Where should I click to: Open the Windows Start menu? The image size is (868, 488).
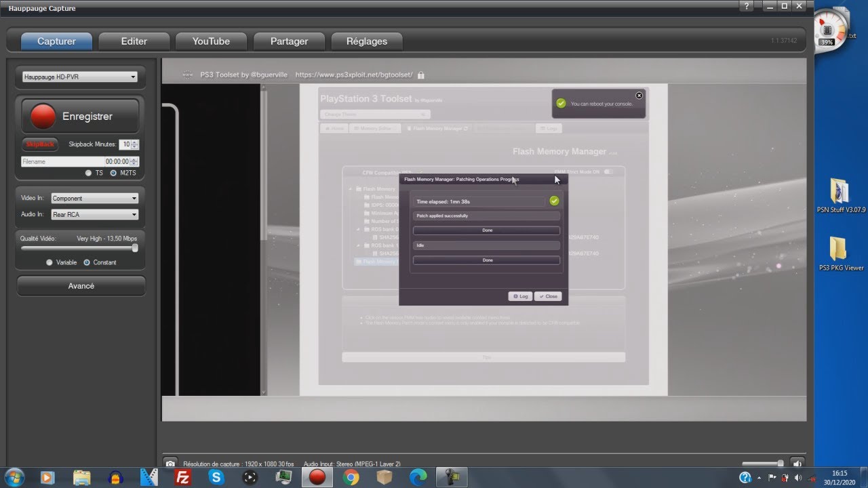14,477
